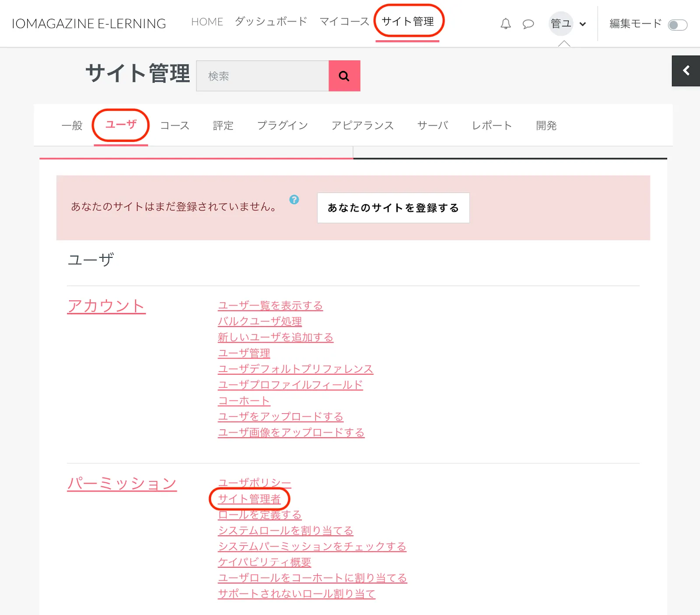
Task: Expand the user menu dropdown arrow
Action: pyautogui.click(x=583, y=24)
